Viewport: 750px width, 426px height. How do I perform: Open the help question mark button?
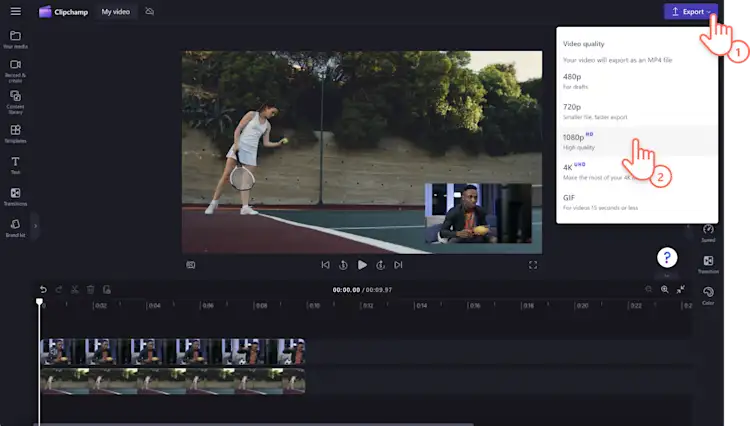click(x=667, y=257)
